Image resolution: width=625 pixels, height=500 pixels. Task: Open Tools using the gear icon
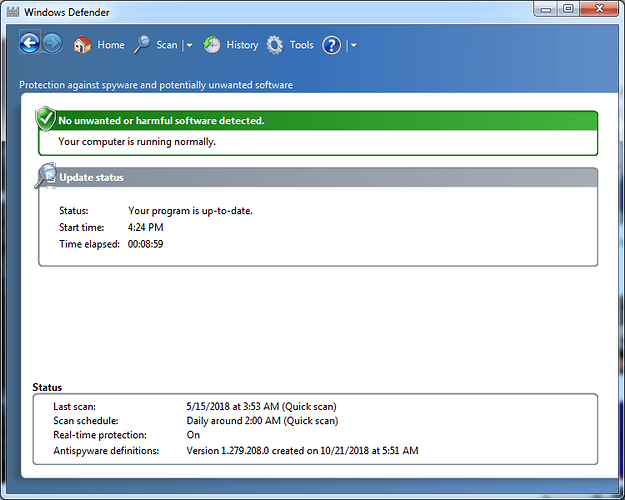click(275, 45)
